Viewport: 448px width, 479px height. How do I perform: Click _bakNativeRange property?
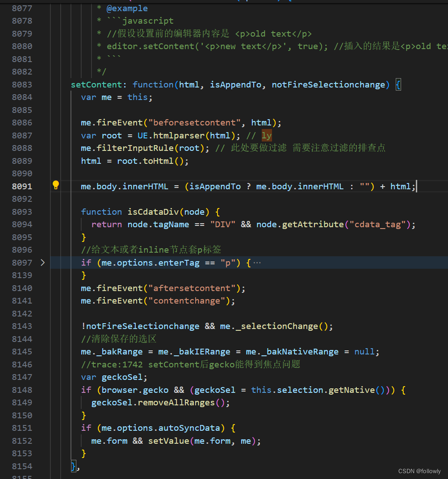pos(300,352)
